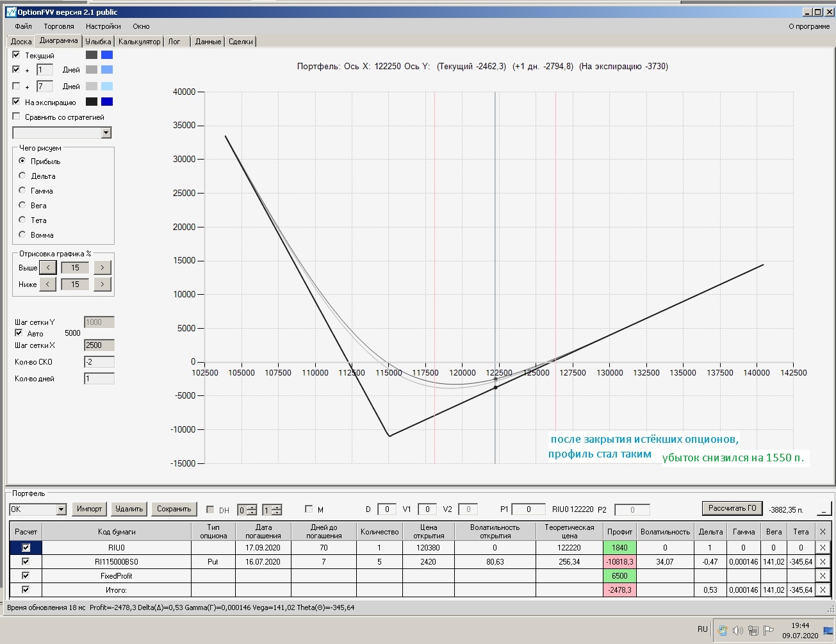Uncheck the Итого row checkbox
Screen dimensions: 836x644
click(26, 590)
